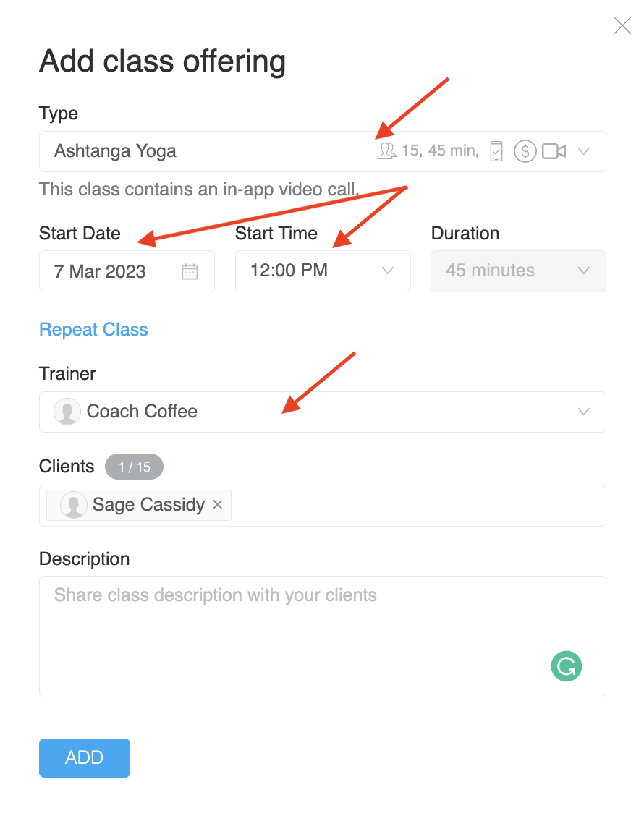Close the Add class offering dialog
Image resolution: width=644 pixels, height=816 pixels.
pos(622,25)
